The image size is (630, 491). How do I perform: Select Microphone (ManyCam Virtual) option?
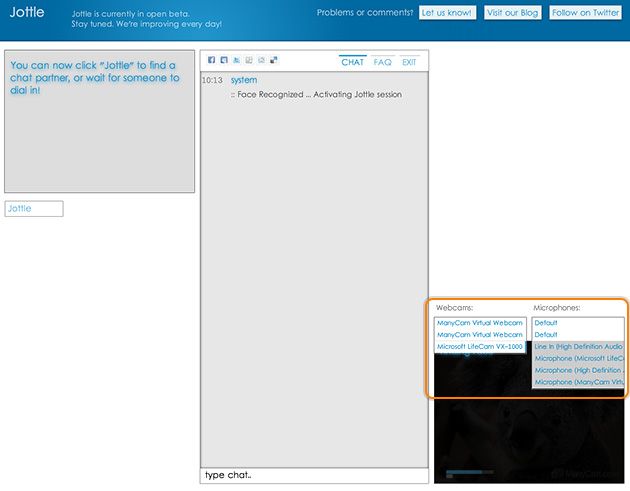(x=578, y=382)
